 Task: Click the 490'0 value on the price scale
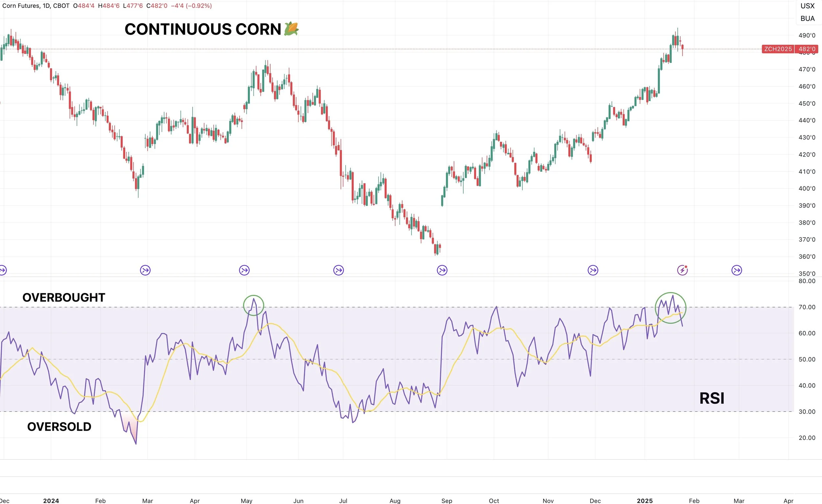[x=807, y=36]
